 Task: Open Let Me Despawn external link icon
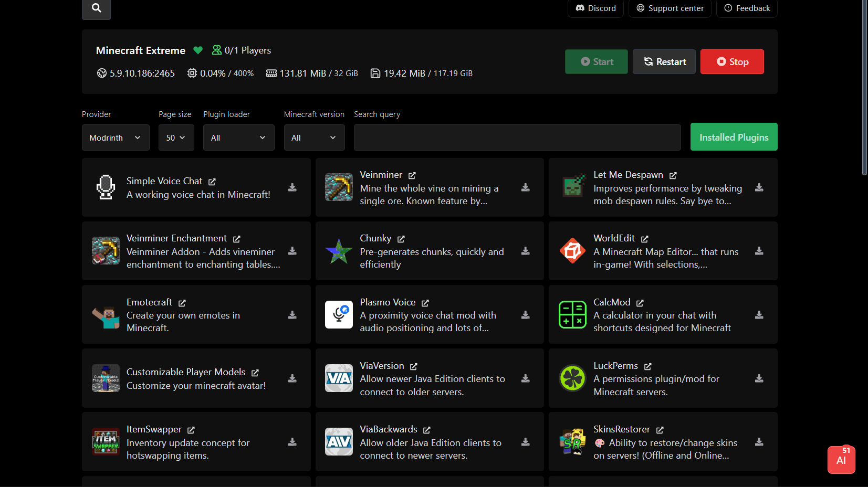[x=673, y=175]
